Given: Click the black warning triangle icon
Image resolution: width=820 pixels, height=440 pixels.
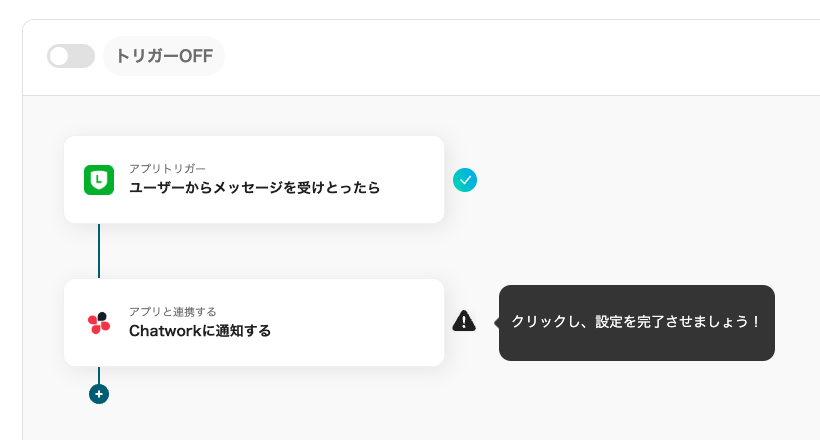Looking at the screenshot, I should click(464, 321).
